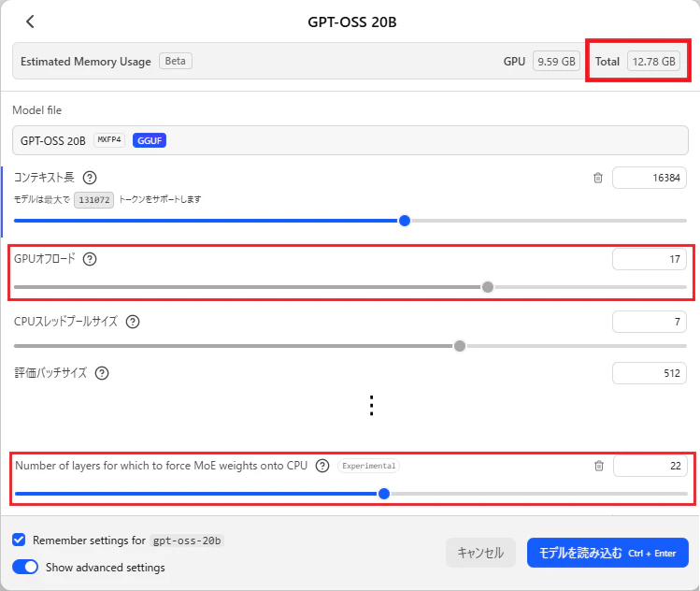Screen dimensions: 700x591
Task: Open the Model file selector GPT-OSS 20B
Action: coord(350,140)
